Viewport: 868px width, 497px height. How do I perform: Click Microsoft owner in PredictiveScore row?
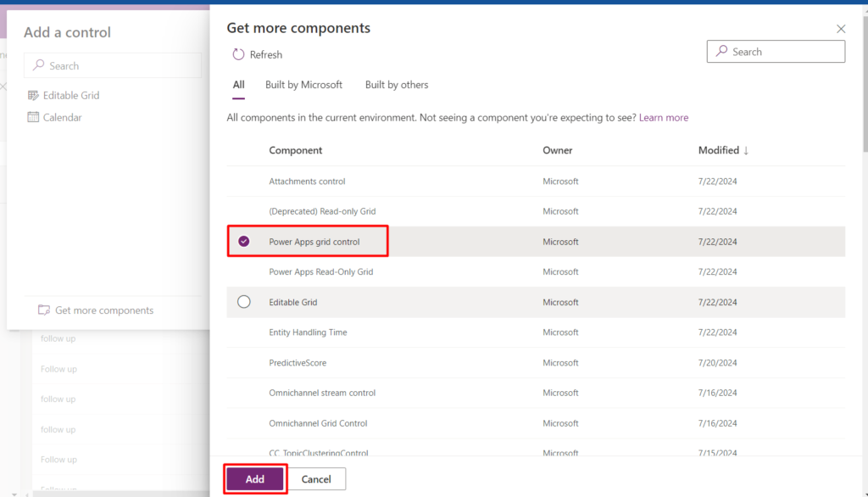(560, 362)
